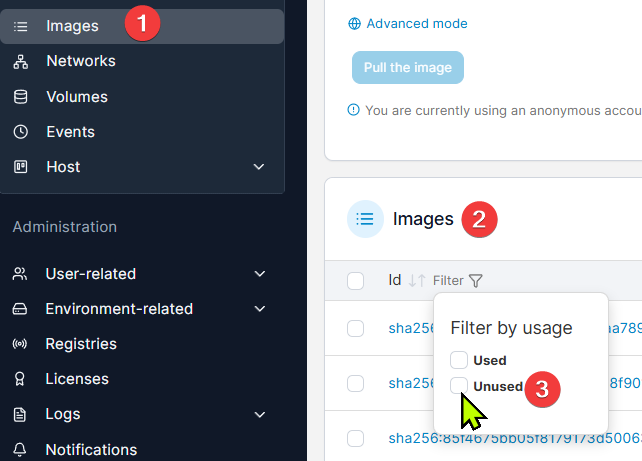Expand the Logs section chevron

pos(260,414)
